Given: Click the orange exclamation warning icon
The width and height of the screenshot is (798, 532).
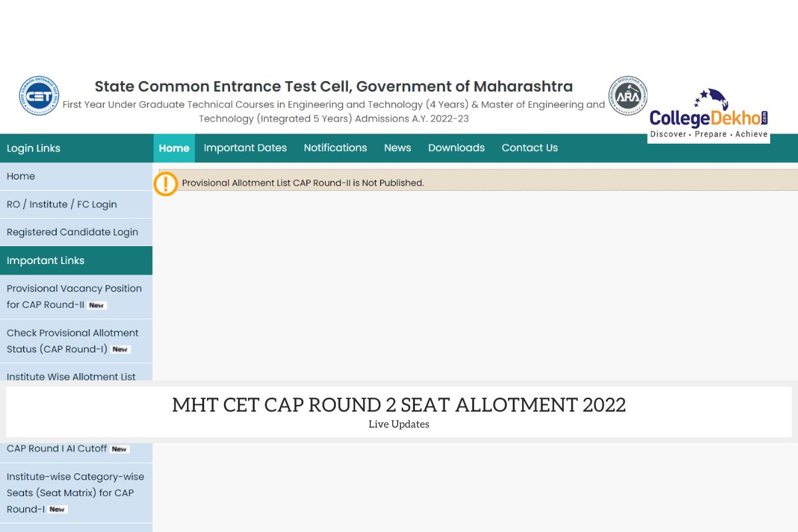Looking at the screenshot, I should [x=166, y=184].
